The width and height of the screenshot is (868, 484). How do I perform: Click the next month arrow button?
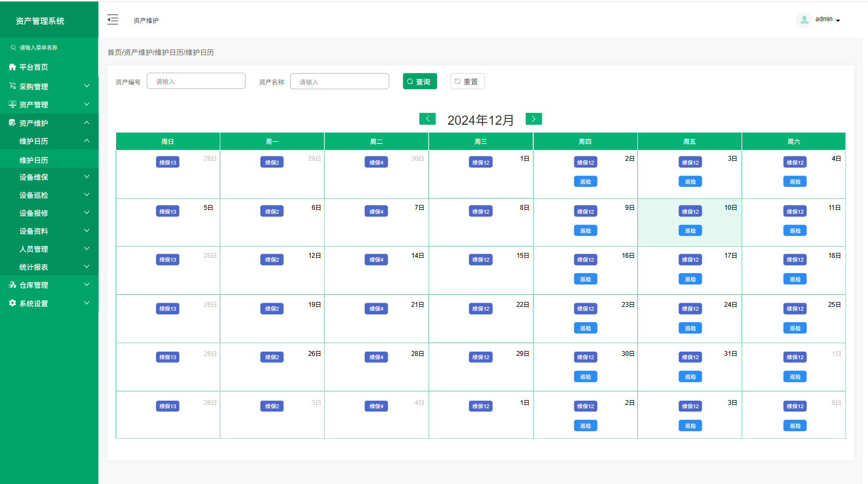point(533,119)
